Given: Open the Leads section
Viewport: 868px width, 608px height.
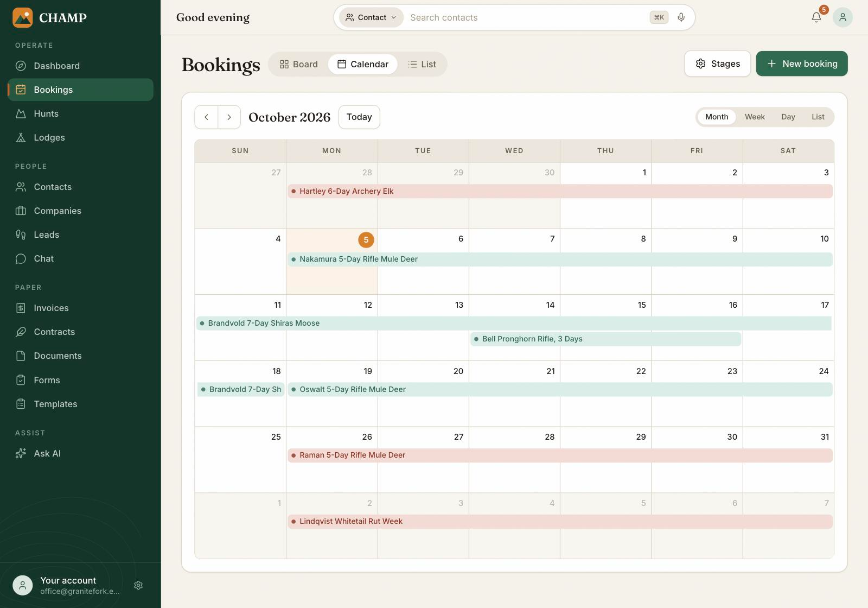Looking at the screenshot, I should point(80,235).
